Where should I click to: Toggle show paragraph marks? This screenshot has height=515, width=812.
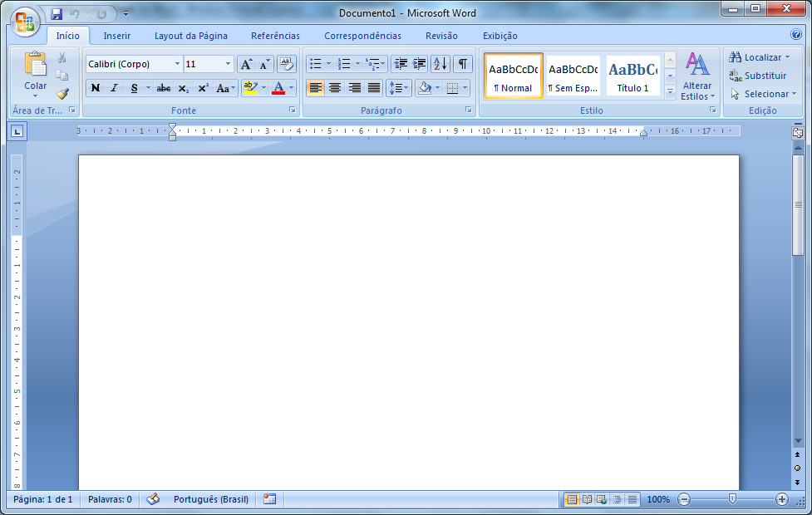pos(463,64)
